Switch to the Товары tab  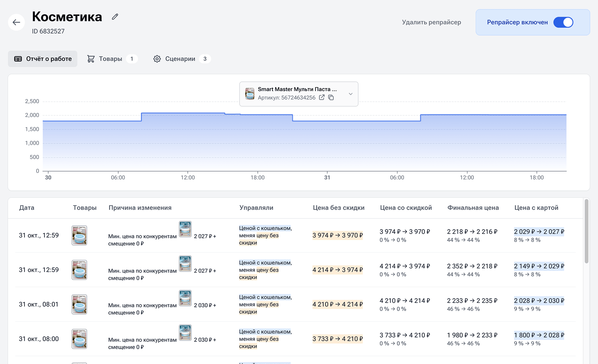tap(111, 59)
